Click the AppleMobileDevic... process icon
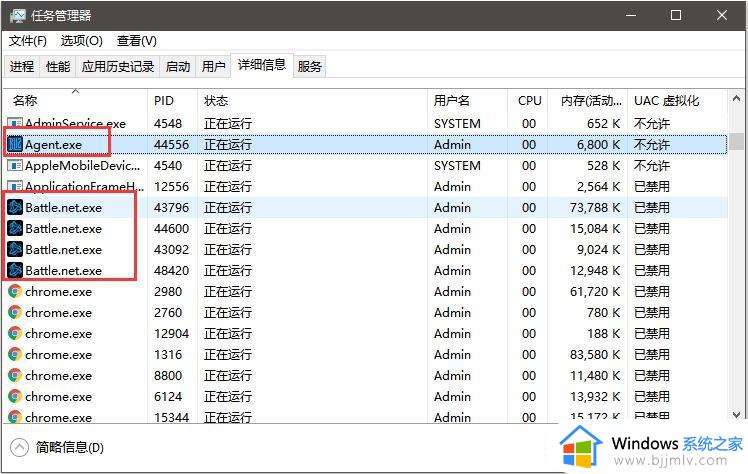Viewport: 748px width, 474px height. click(x=15, y=165)
